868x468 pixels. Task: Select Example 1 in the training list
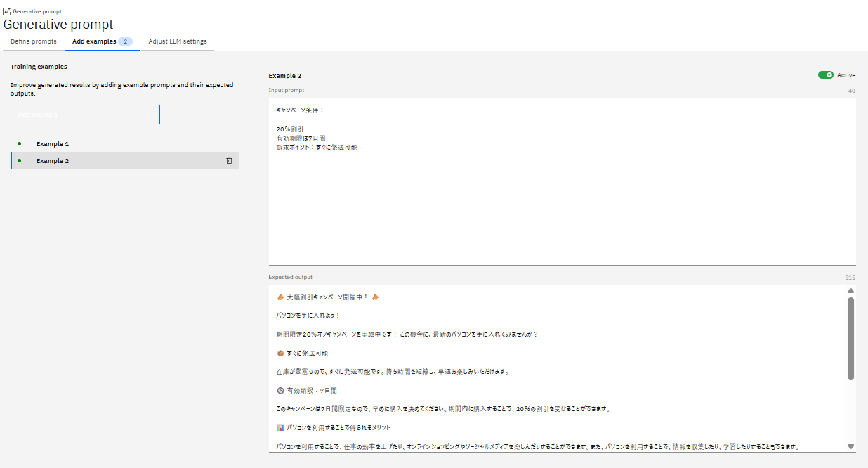coord(53,144)
